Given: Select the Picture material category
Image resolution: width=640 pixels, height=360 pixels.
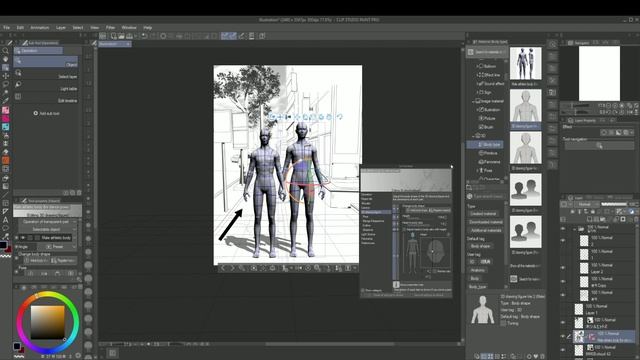Looking at the screenshot, I should click(487, 118).
